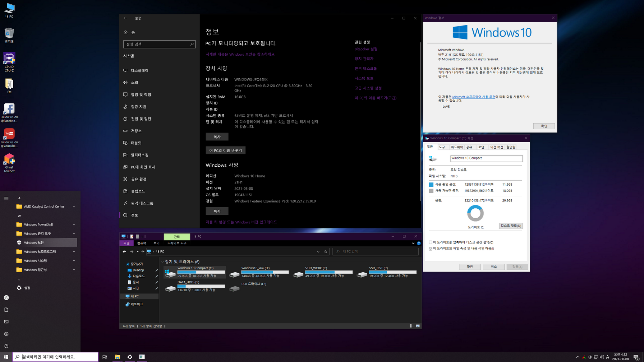Click the SSD_TEST (F:) usage bar
644x362 pixels.
393,272
